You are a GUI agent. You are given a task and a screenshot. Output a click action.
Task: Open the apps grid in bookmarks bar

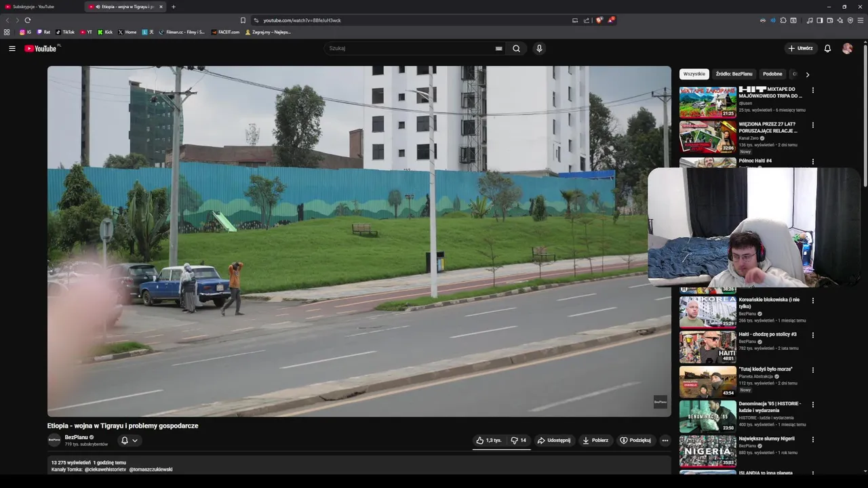(x=7, y=32)
